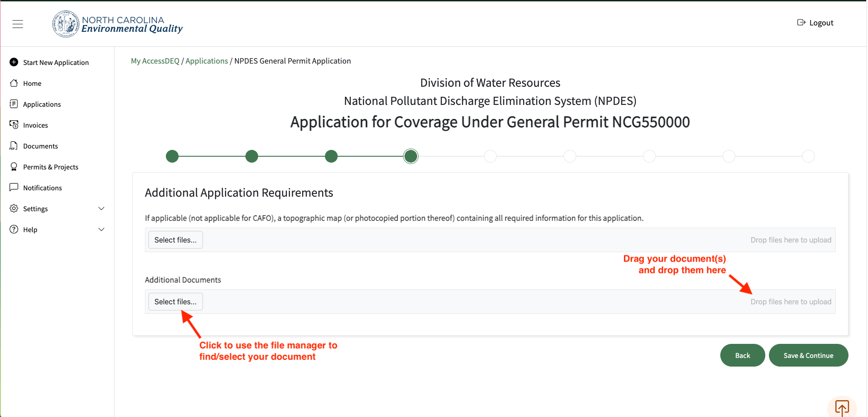This screenshot has height=417, width=868.
Task: Click the Start New Application plus icon
Action: tap(14, 62)
